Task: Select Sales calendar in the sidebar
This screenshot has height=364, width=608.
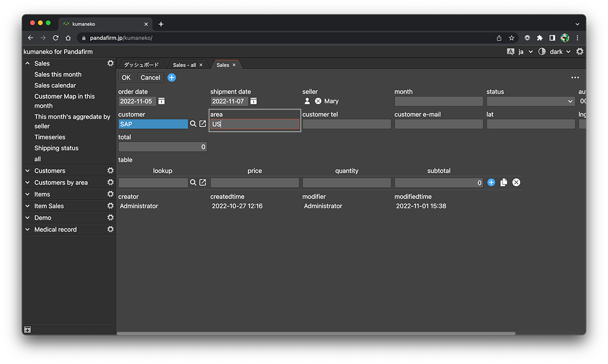Action: pyautogui.click(x=55, y=85)
